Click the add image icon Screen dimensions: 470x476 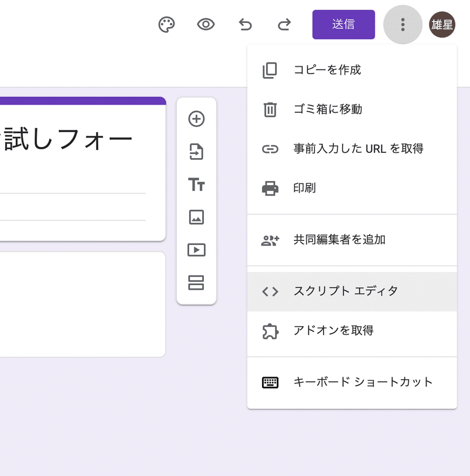point(196,217)
